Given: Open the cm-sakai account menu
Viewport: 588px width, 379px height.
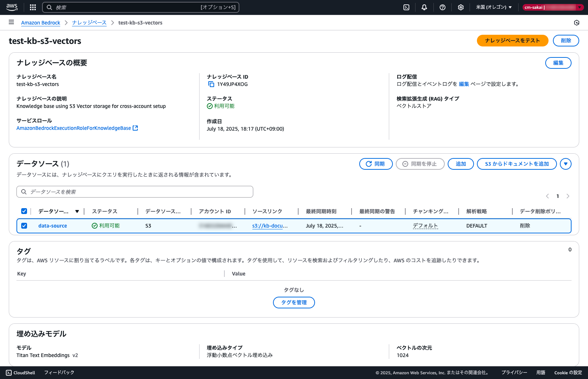Looking at the screenshot, I should (553, 7).
